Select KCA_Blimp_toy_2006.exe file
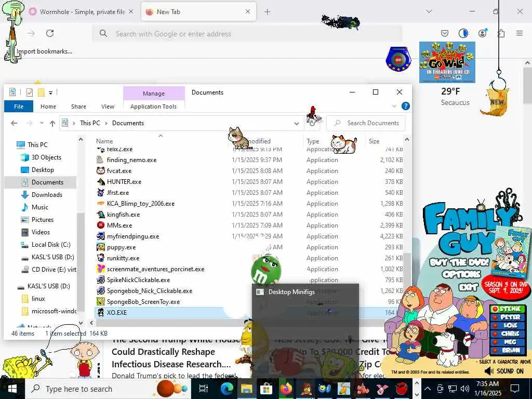 [x=140, y=204]
